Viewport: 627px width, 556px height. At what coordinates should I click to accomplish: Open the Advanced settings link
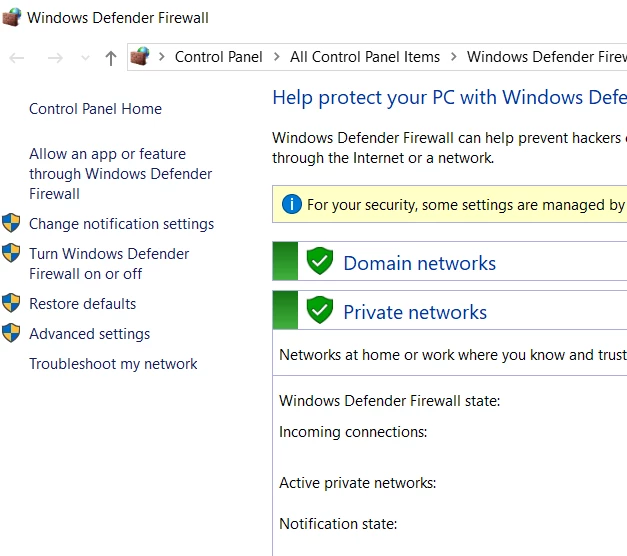point(90,334)
